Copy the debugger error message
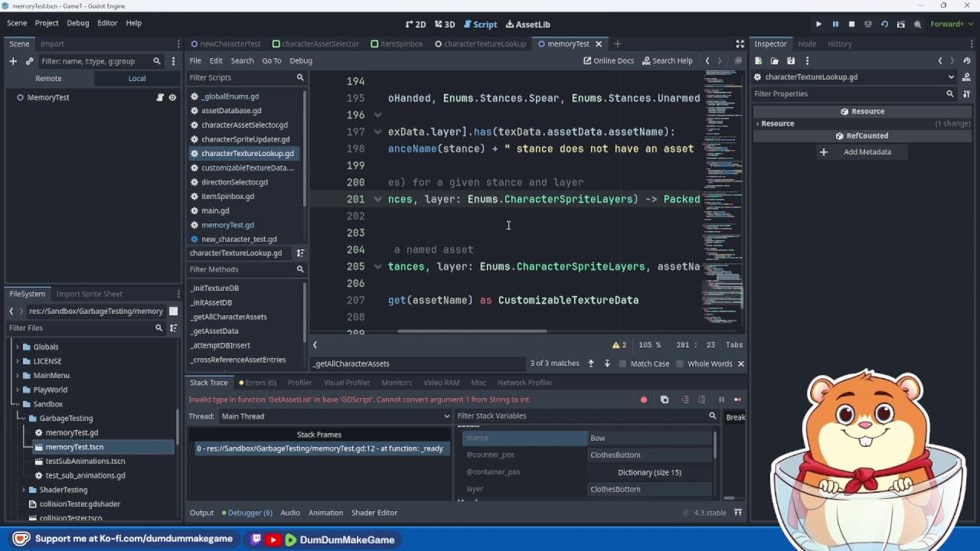Viewport: 980px width, 551px height. coord(665,399)
